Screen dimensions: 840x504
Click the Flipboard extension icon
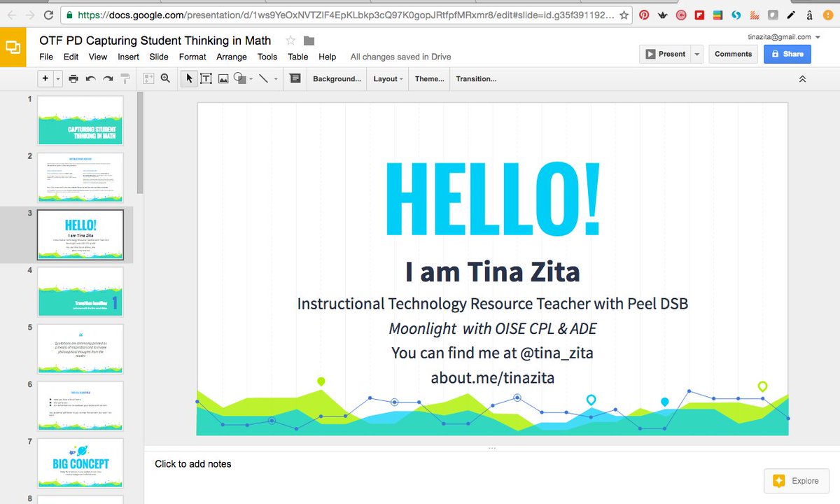(x=699, y=14)
